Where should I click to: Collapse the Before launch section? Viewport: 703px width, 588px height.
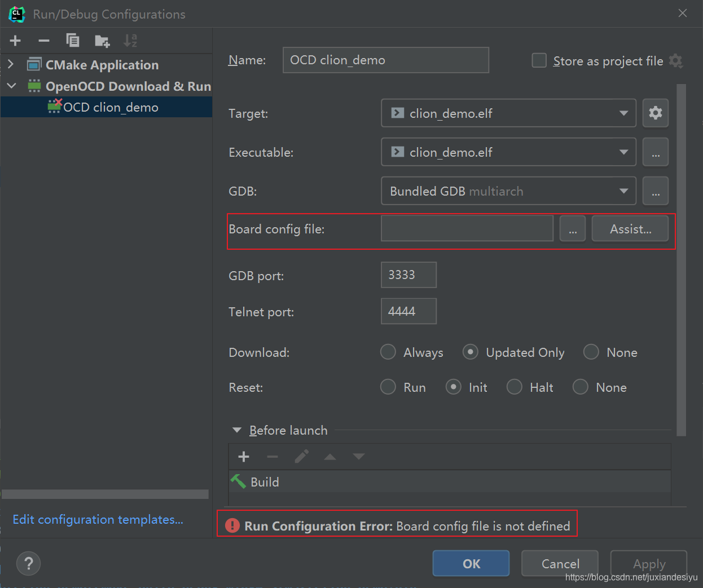[237, 430]
